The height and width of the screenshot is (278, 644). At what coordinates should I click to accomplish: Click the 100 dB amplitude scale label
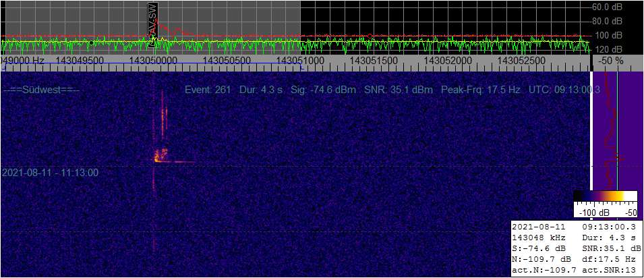[x=610, y=35]
